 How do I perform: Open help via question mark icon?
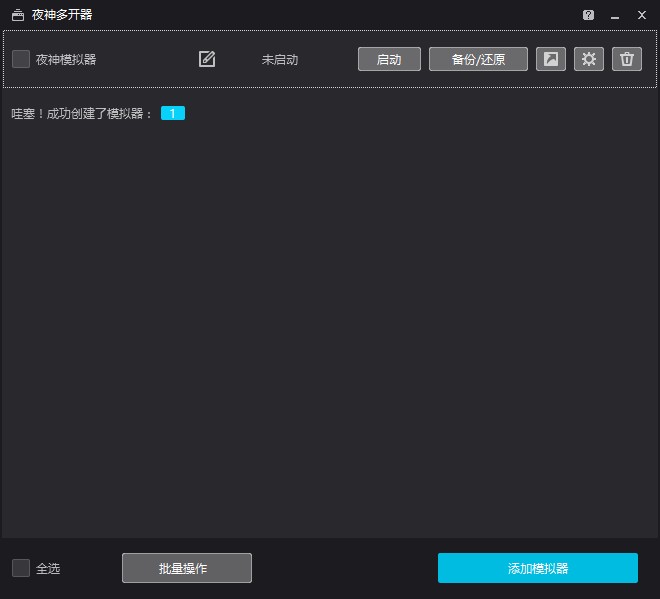[588, 15]
